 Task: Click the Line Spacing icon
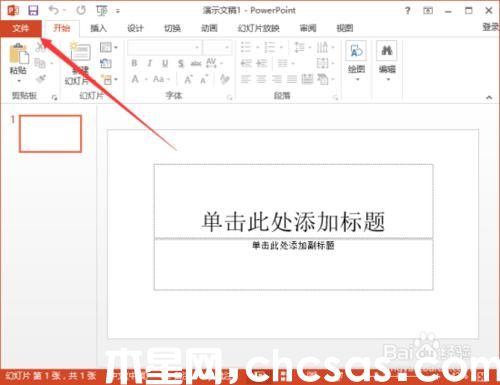click(x=299, y=47)
